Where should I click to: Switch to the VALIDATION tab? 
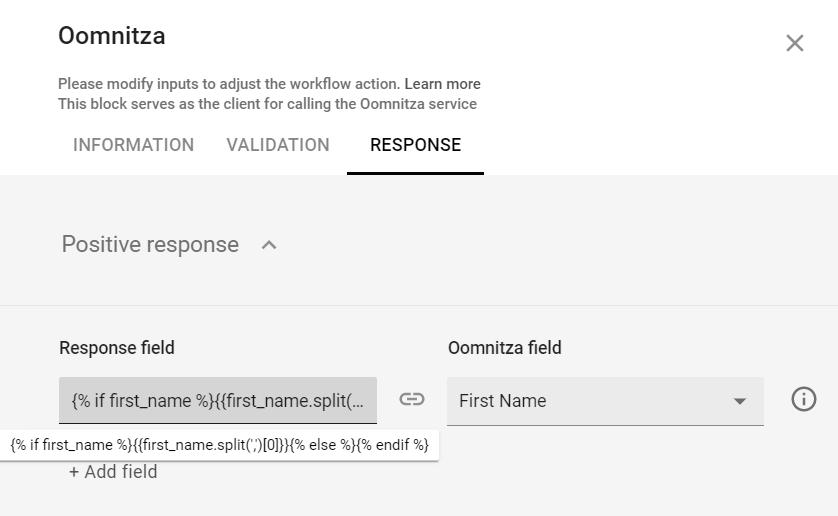point(278,145)
